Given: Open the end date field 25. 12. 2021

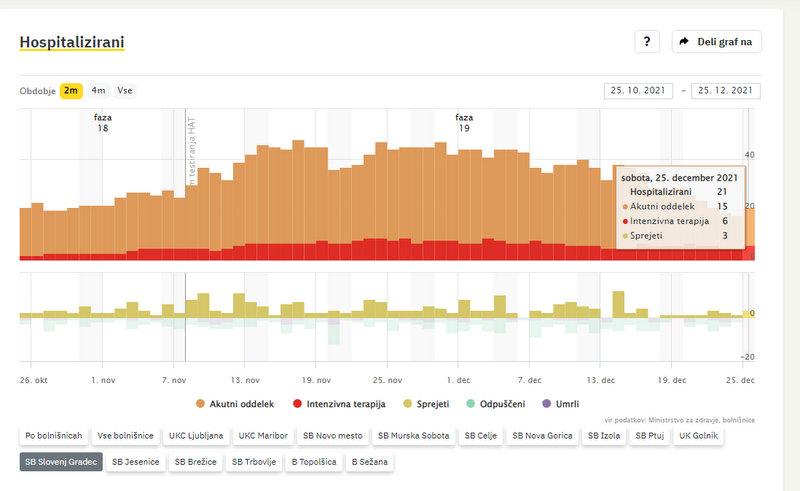Looking at the screenshot, I should (x=725, y=91).
